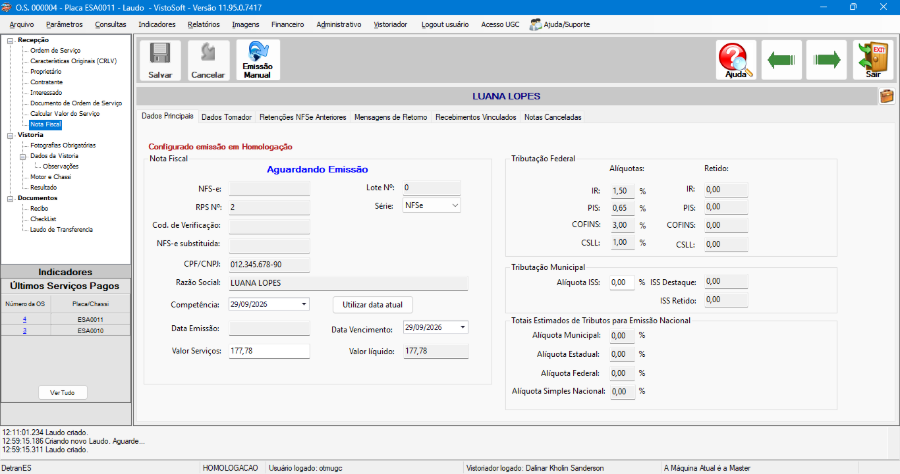The image size is (900, 474).
Task: Click the Ver Tudo button
Action: coord(63,393)
